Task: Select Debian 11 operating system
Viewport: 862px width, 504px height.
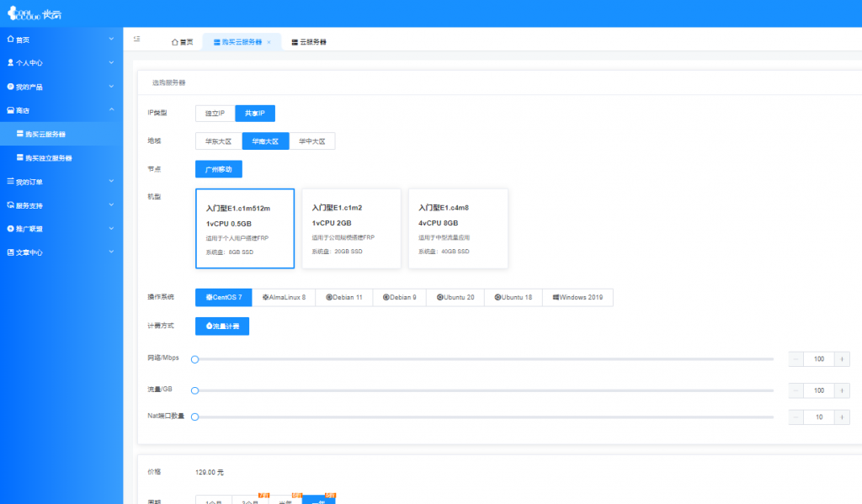Action: coord(344,297)
